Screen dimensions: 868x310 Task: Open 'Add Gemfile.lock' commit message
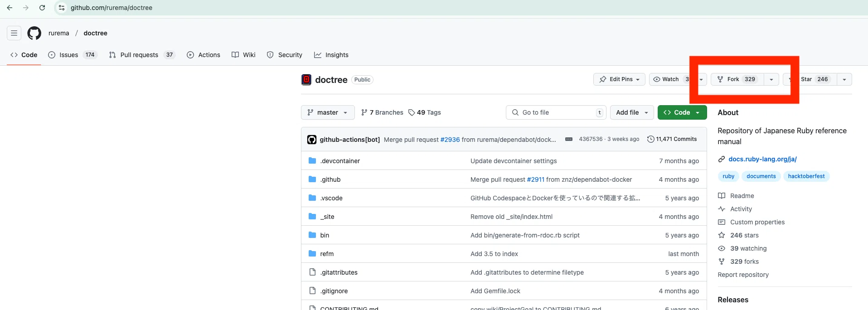[495, 291]
